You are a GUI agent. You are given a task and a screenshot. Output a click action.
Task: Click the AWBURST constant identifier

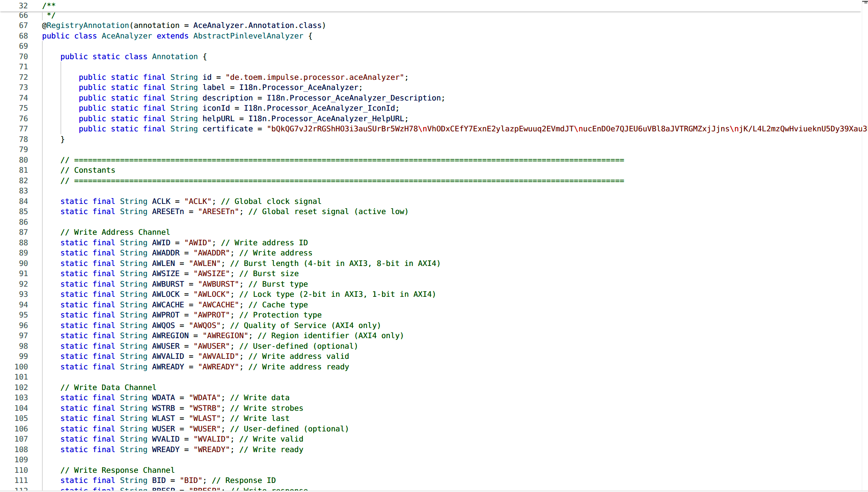tap(168, 284)
